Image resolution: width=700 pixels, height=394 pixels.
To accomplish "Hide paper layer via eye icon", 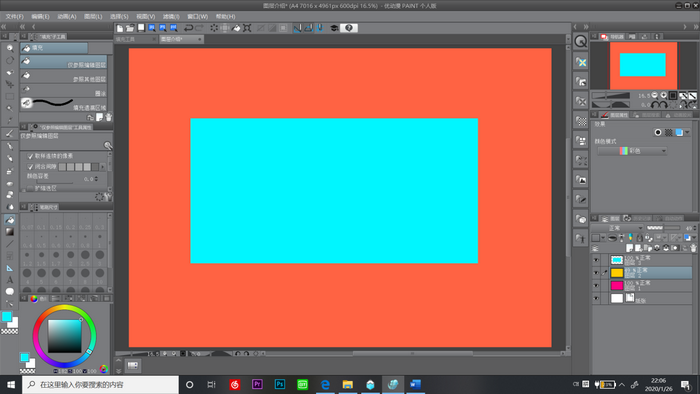I will click(x=596, y=298).
